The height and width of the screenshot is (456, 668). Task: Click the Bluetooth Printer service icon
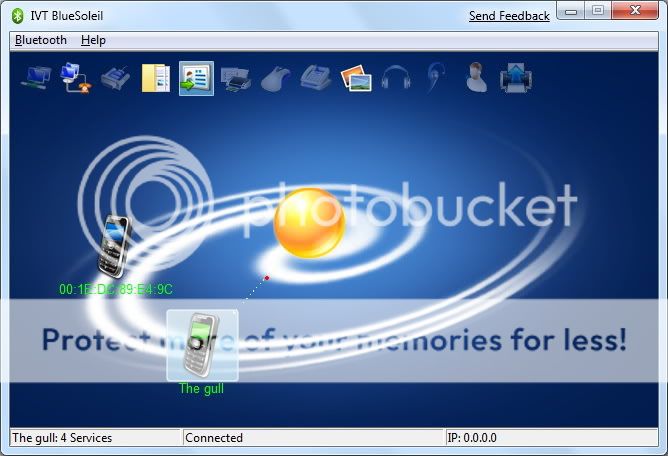click(236, 79)
